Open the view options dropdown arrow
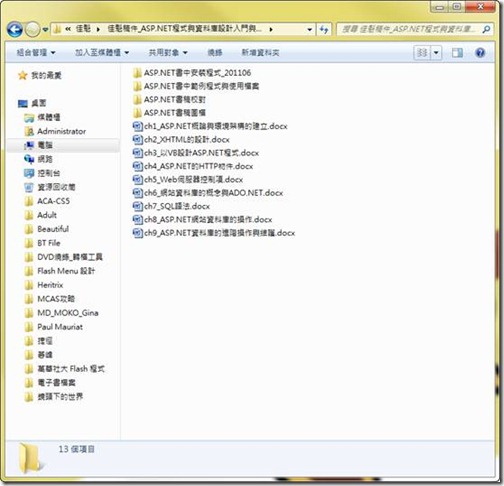Image resolution: width=504 pixels, height=486 pixels. (436, 53)
